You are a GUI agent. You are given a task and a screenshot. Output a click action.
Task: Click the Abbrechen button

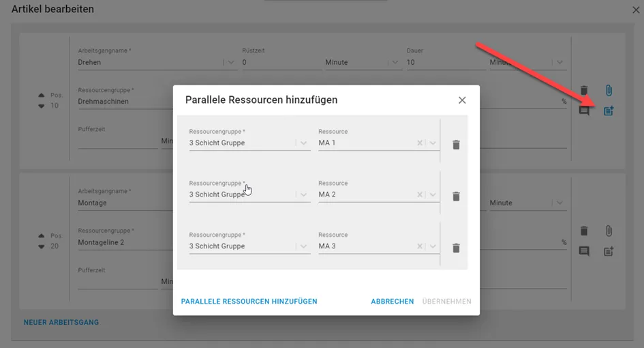(393, 302)
